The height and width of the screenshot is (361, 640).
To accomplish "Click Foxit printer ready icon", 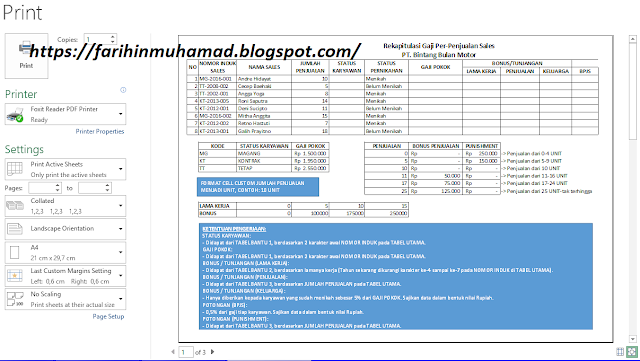I will click(x=15, y=114).
